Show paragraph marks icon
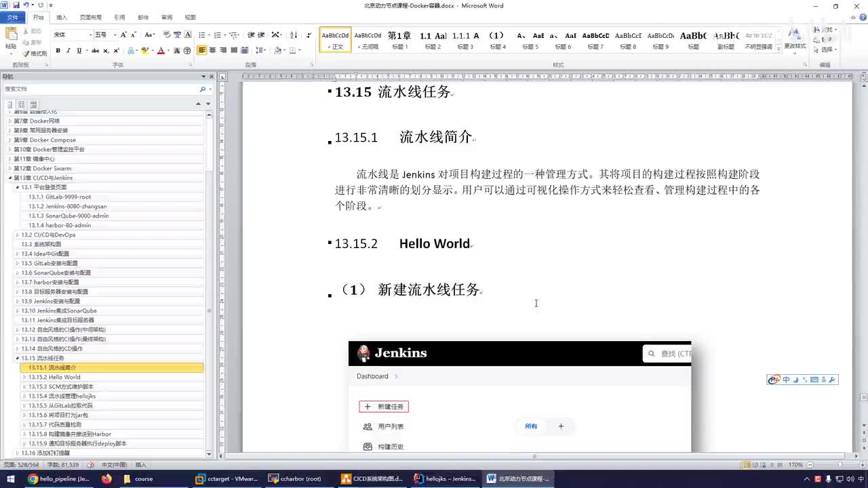The height and width of the screenshot is (488, 868). (309, 35)
